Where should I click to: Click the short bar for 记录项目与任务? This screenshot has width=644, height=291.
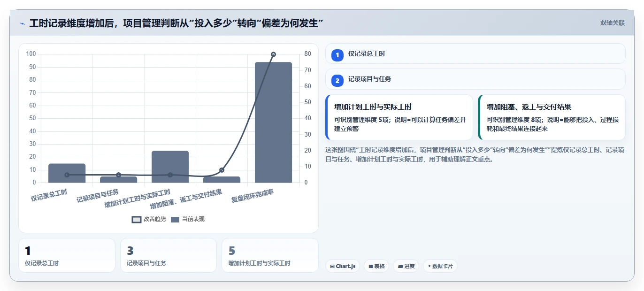pyautogui.click(x=118, y=180)
